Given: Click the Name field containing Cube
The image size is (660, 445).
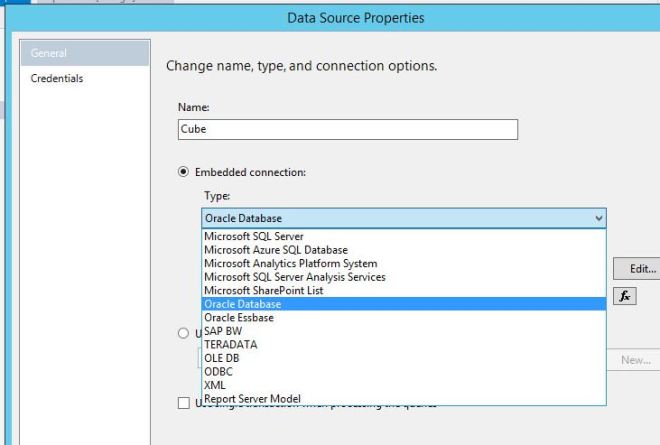Looking at the screenshot, I should click(x=347, y=129).
